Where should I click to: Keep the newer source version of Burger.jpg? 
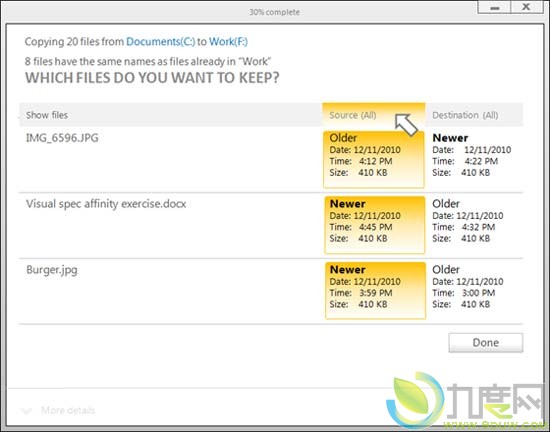click(375, 291)
